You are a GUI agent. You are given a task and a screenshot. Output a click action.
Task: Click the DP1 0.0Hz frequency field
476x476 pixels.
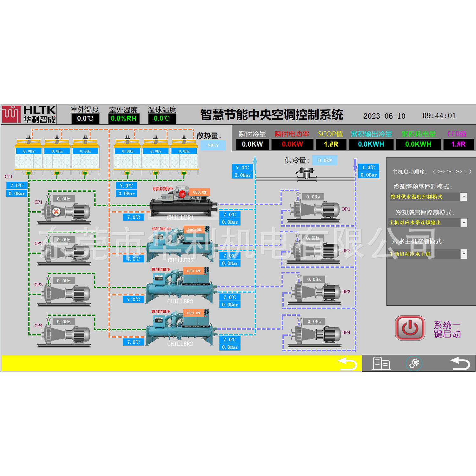tap(313, 197)
